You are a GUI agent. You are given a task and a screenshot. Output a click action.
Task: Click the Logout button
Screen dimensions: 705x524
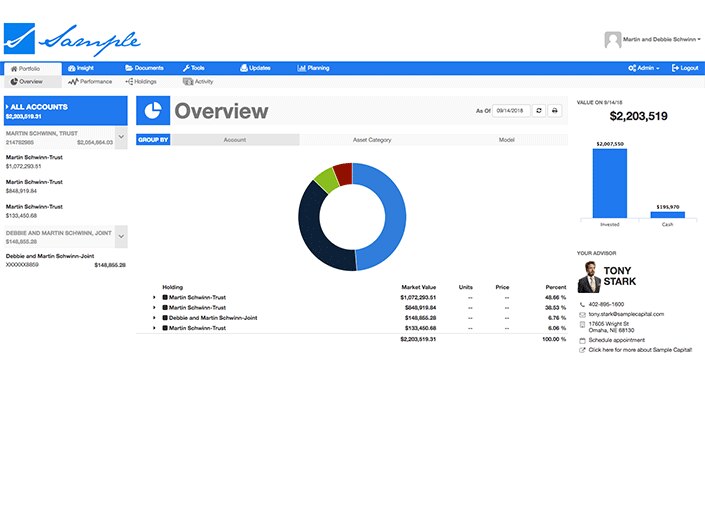coord(686,68)
